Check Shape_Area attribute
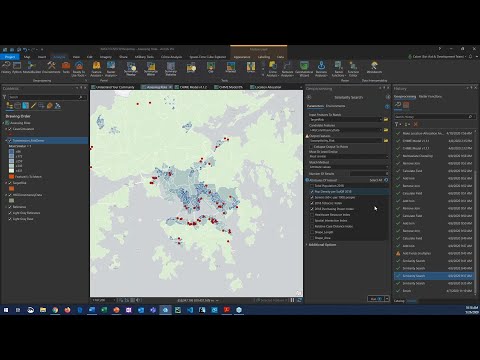 pos(312,238)
